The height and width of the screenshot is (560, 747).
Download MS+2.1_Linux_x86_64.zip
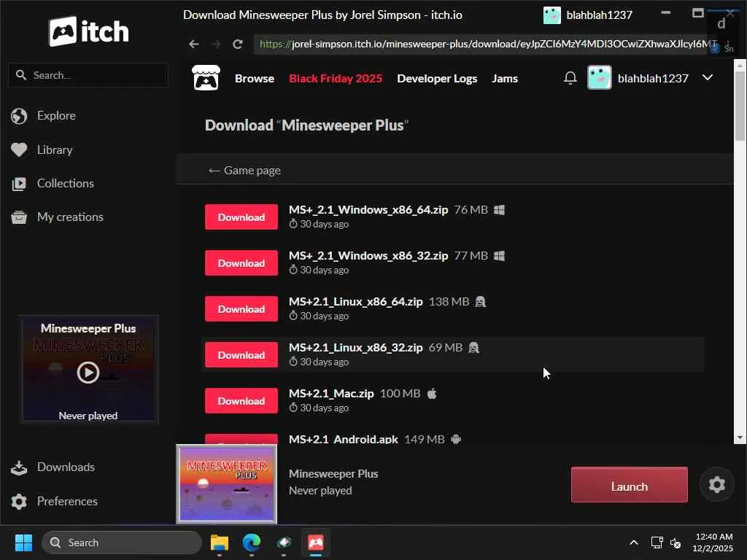(x=241, y=309)
